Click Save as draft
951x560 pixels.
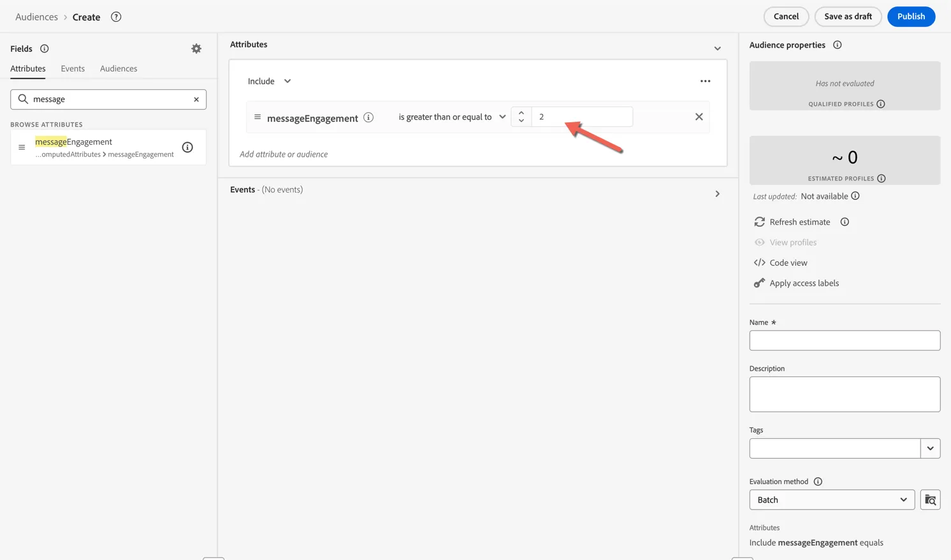pyautogui.click(x=848, y=17)
